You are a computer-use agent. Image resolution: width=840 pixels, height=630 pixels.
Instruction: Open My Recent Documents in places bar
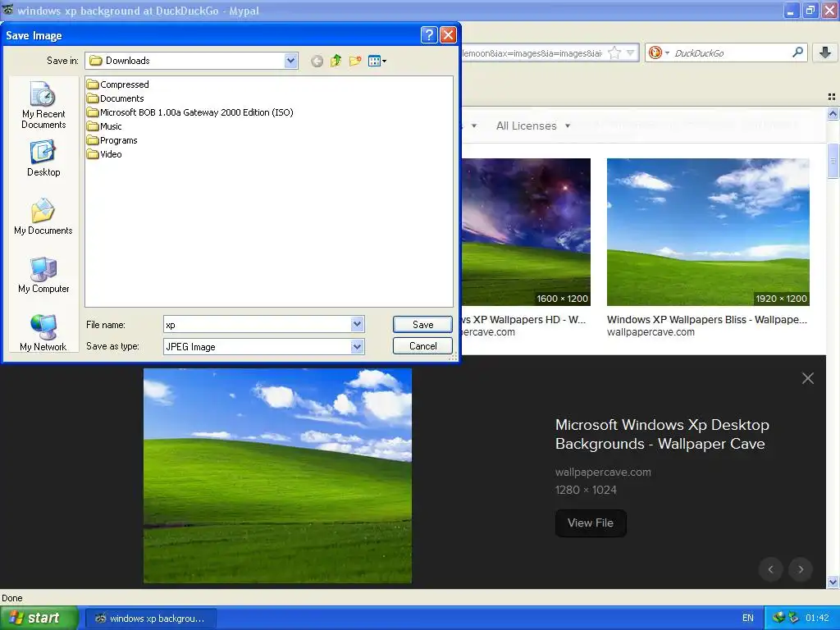tap(43, 105)
